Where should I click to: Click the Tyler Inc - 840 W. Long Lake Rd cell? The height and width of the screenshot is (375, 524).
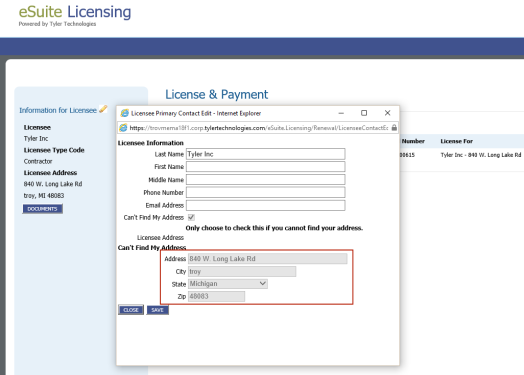[x=481, y=155]
